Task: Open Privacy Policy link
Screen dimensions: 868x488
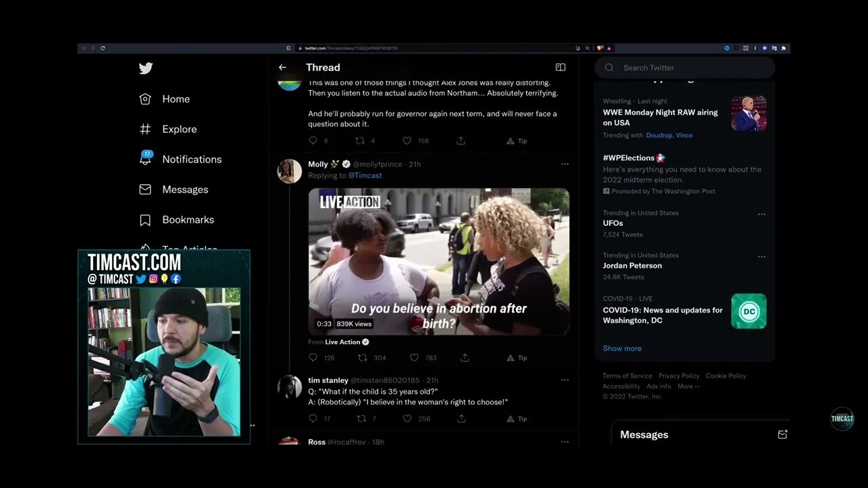Action: pos(679,376)
